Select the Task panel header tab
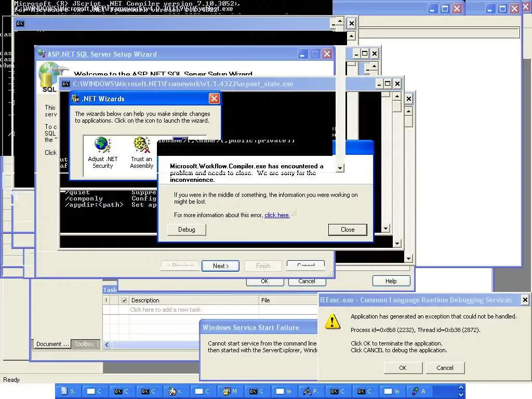The width and height of the screenshot is (532, 399). [110, 290]
